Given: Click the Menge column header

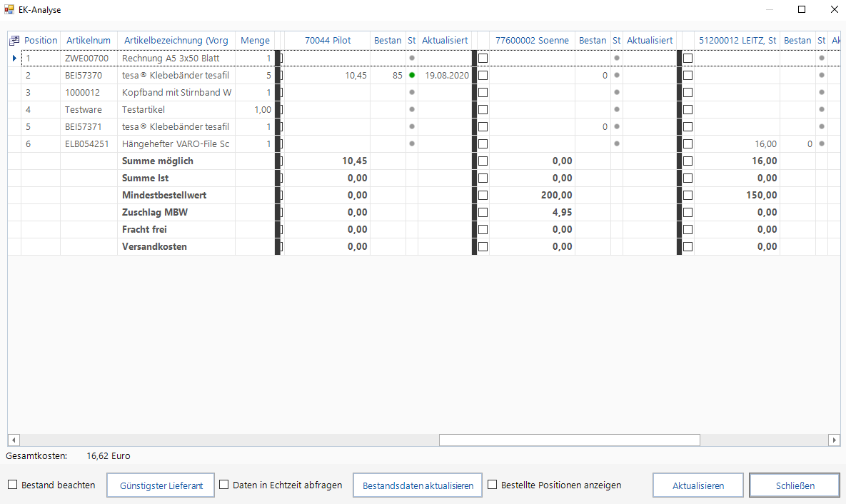Looking at the screenshot, I should [x=255, y=41].
